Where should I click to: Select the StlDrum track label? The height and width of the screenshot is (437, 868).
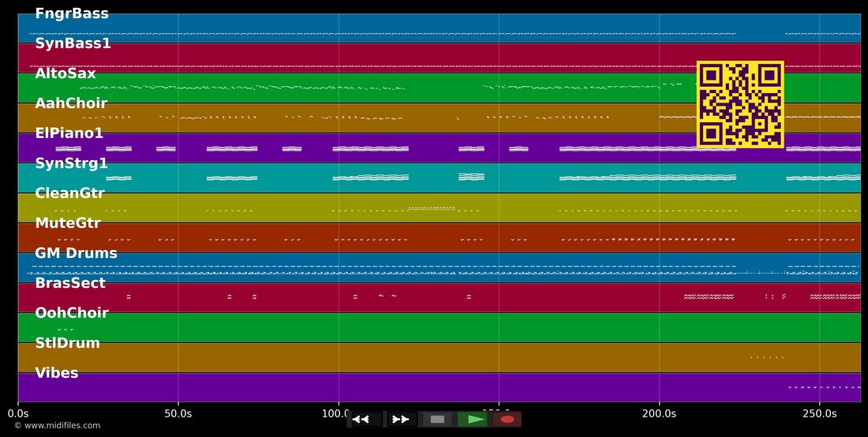(68, 343)
